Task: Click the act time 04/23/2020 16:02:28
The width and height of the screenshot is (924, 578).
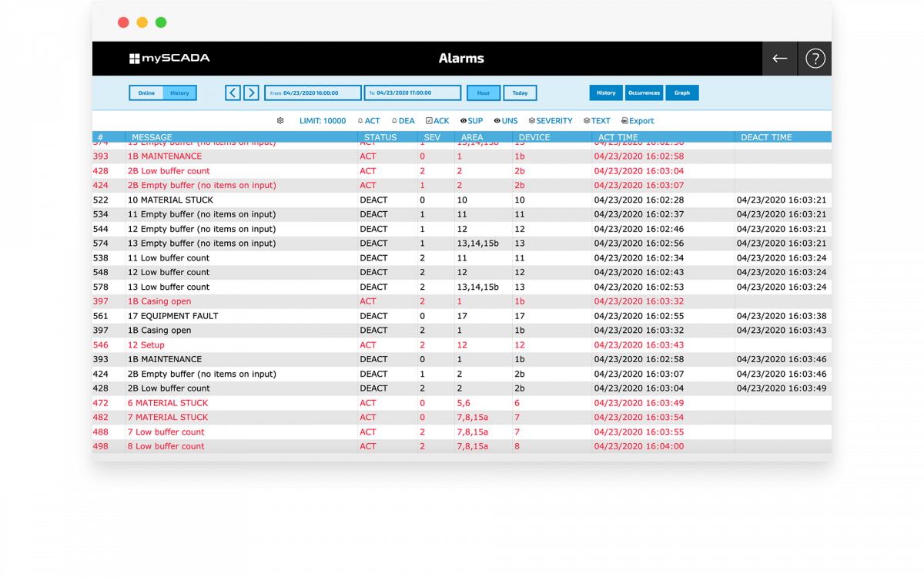Action: [639, 200]
